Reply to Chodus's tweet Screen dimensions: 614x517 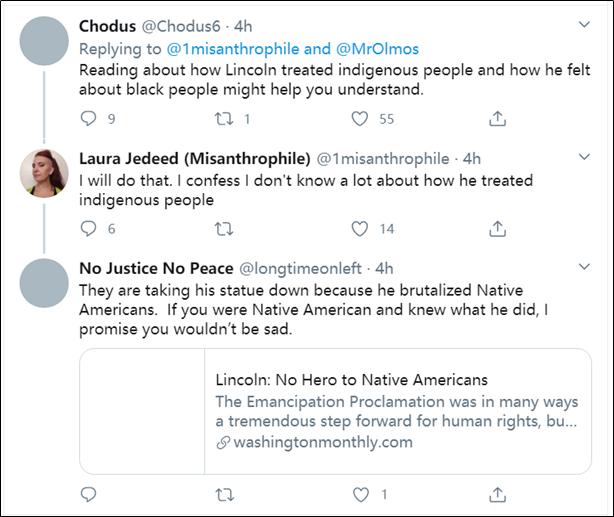click(x=89, y=119)
